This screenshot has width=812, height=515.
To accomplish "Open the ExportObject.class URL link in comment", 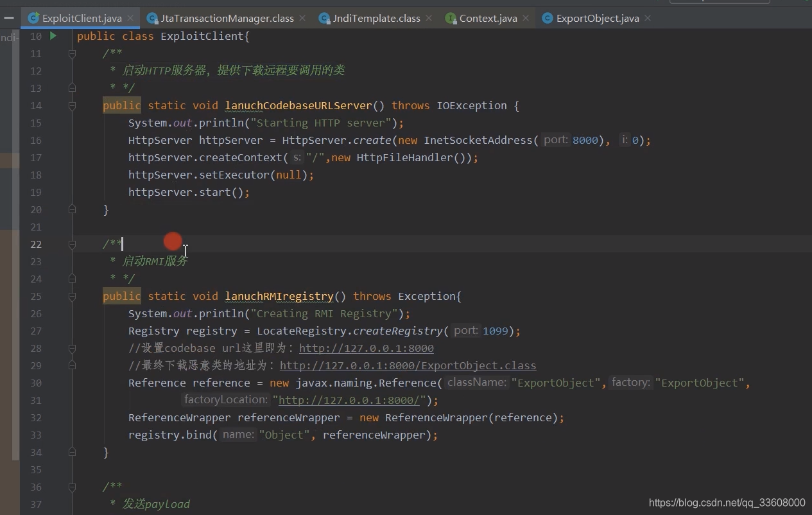I will (408, 365).
